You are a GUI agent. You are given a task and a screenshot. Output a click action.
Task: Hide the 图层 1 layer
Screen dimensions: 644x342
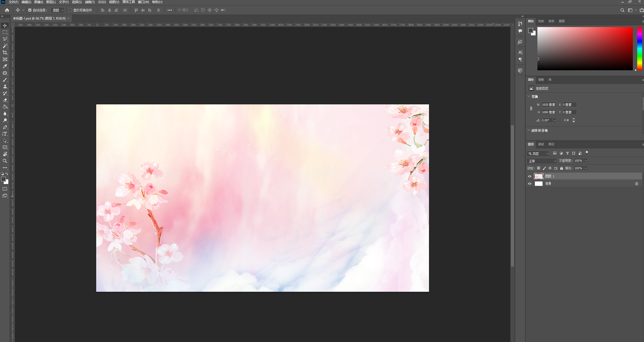coord(530,176)
